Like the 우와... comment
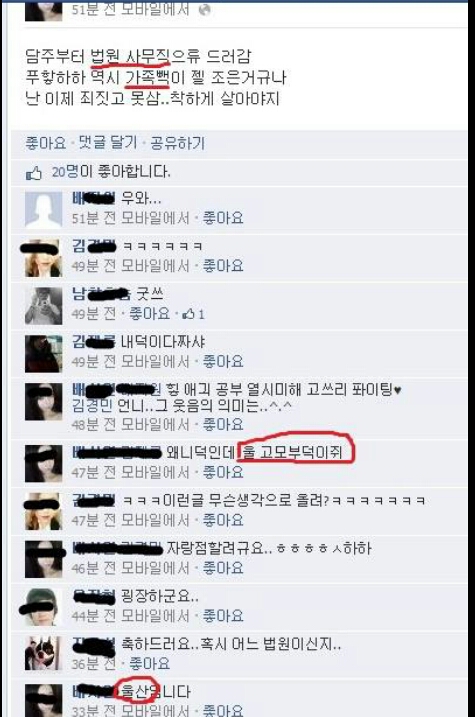 223,218
